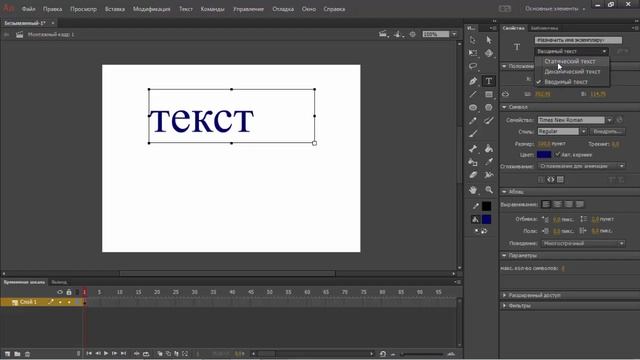Set paragraph alignment to justify
Viewport: 640px width, 360px height.
580,204
